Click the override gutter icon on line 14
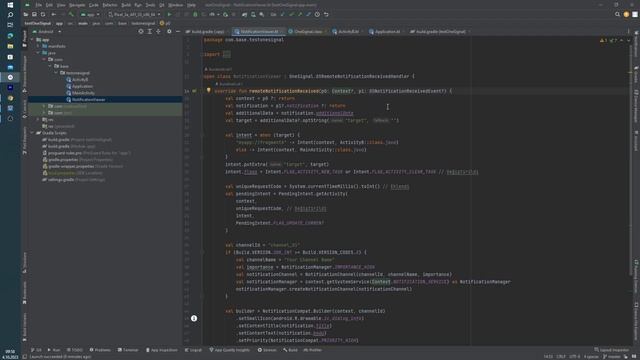The image size is (640, 360). coord(194,91)
